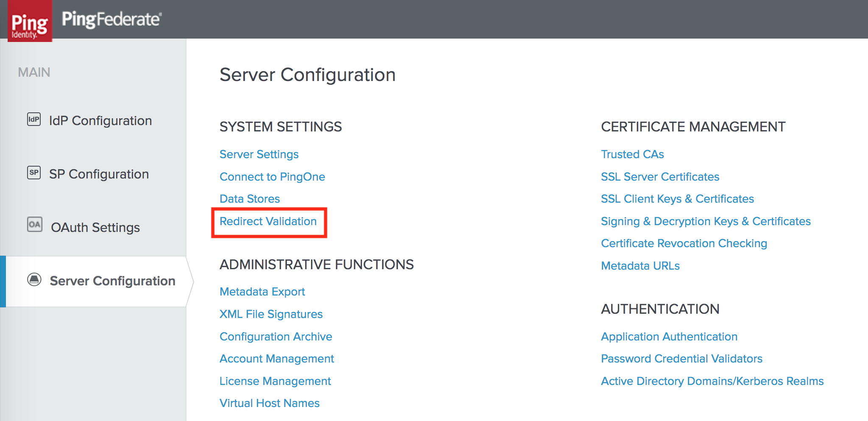Click the OA icon beside OAuth Settings

35,226
